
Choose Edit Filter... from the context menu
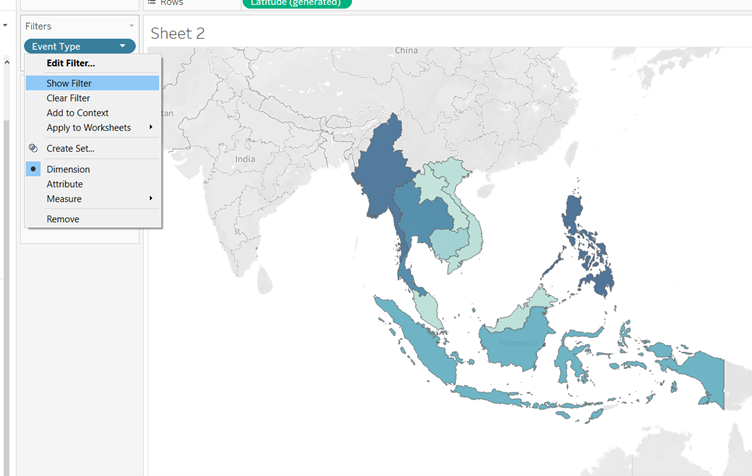(70, 63)
